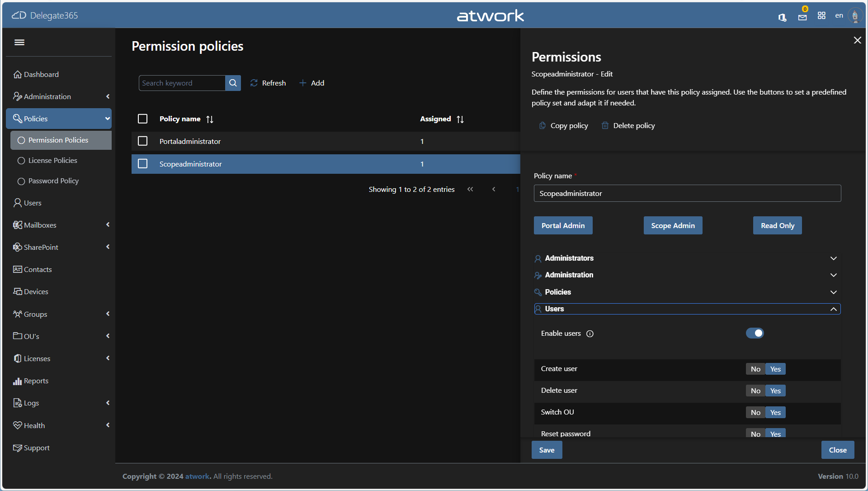Select the Scopeadministrator policy row
The image size is (868, 491).
(x=325, y=164)
